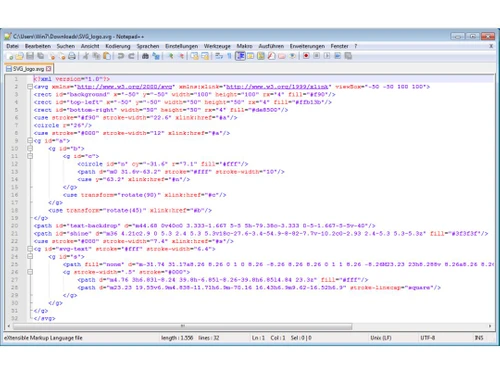The image size is (500, 375).
Task: Click the Close document toolbar icon
Action: 52,56
